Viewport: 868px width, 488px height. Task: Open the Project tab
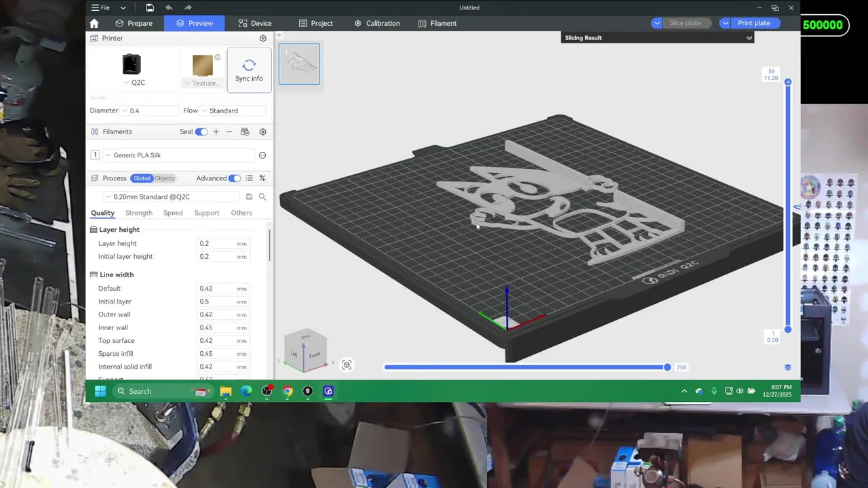pyautogui.click(x=316, y=23)
